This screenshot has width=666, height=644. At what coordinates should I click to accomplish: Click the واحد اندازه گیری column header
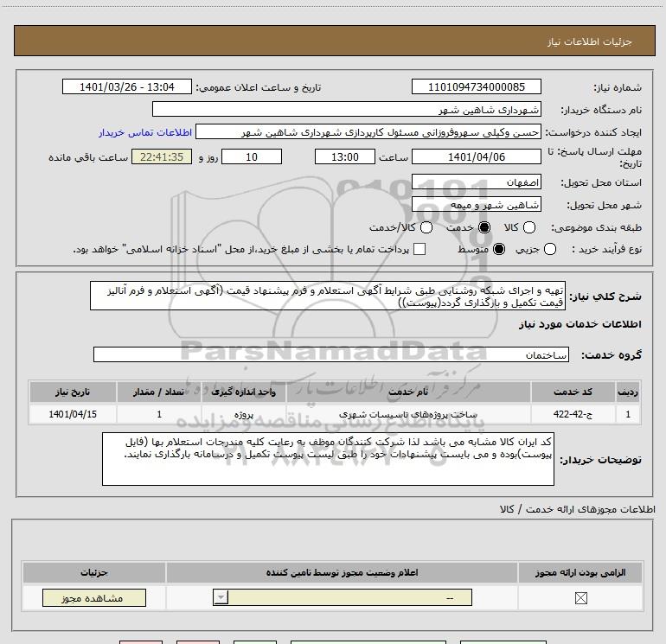[x=244, y=392]
